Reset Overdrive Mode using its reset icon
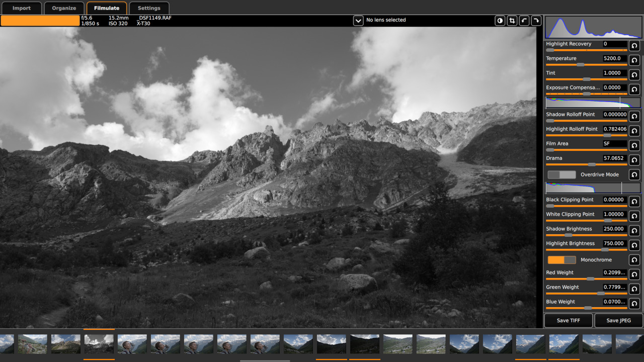The height and width of the screenshot is (362, 644). tap(634, 174)
